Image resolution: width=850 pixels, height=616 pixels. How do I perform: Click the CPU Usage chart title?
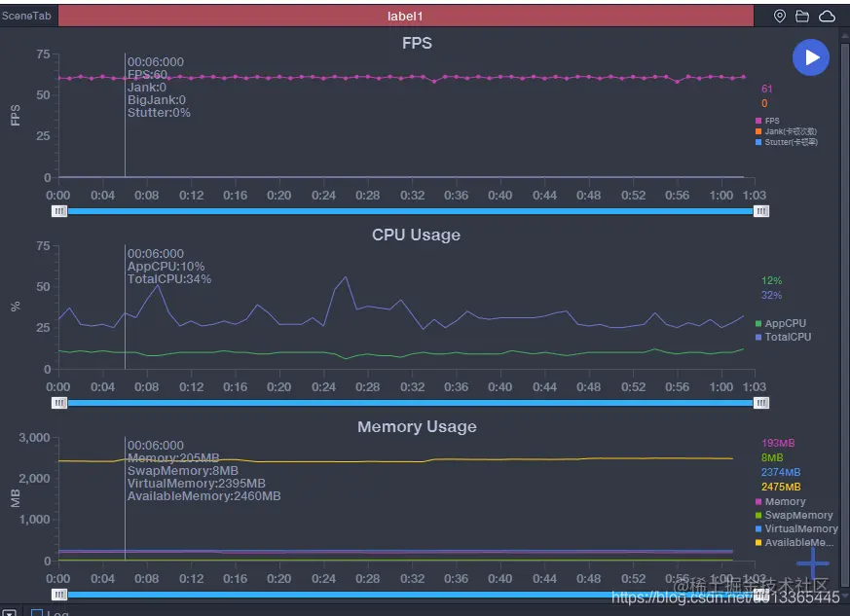tap(417, 236)
